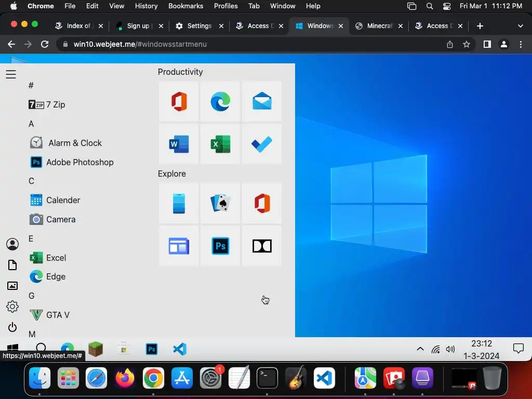Open the Bookmarks menu in the menu bar
The width and height of the screenshot is (532, 399).
(185, 6)
